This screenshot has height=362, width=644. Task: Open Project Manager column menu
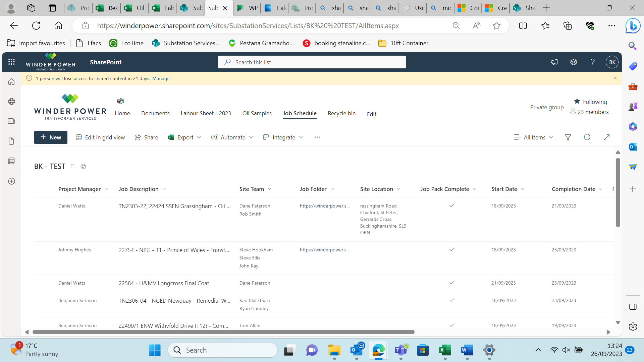tap(106, 189)
